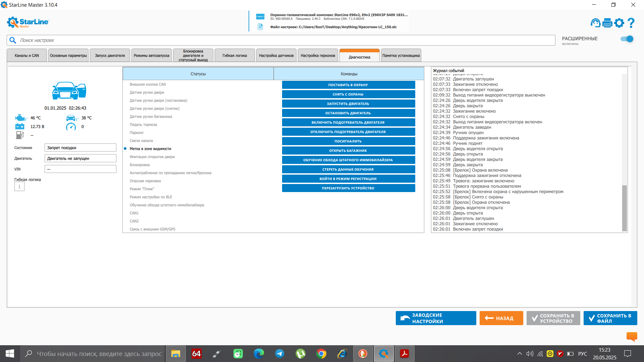Open help question mark icon

point(631,23)
